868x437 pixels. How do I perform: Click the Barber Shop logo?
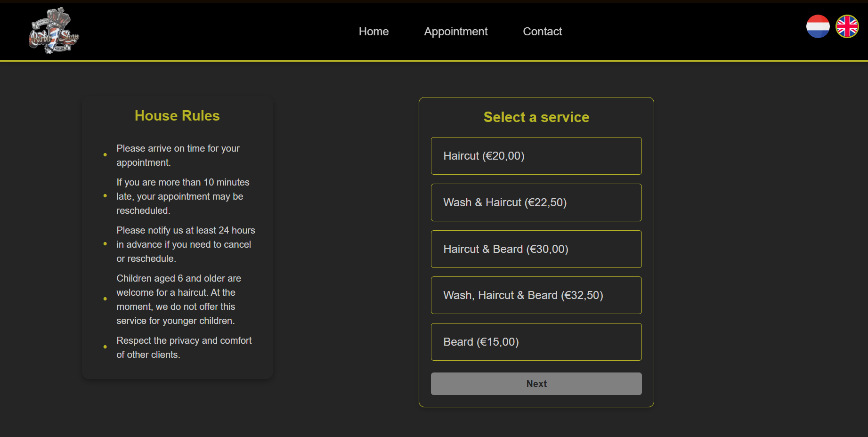coord(53,31)
